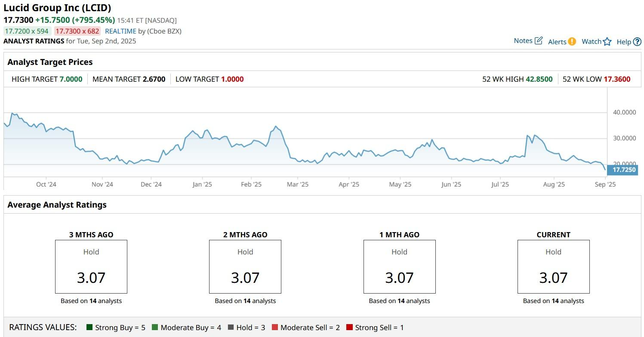Click the Feb '25 axis label
The width and height of the screenshot is (644, 337).
251,184
